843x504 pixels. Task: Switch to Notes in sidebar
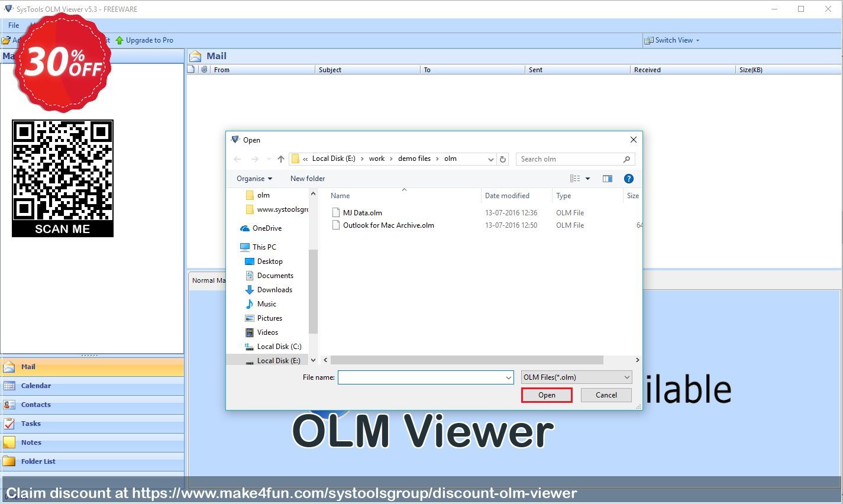(x=92, y=442)
